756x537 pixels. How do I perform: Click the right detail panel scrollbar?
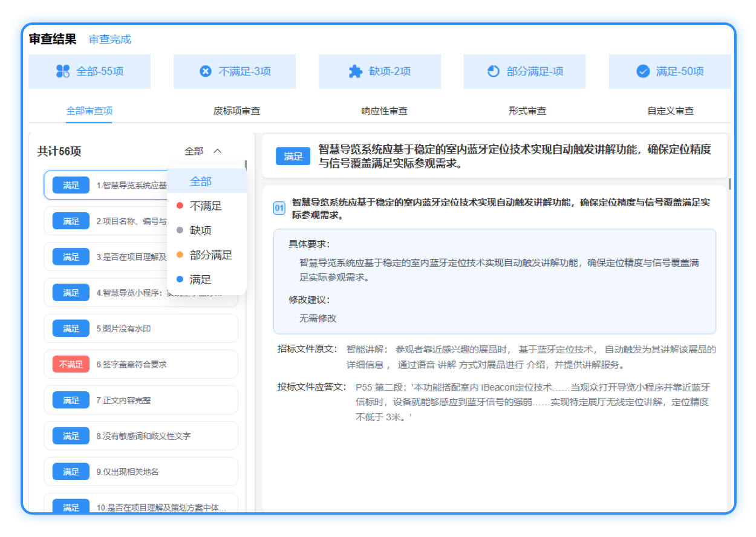(730, 184)
